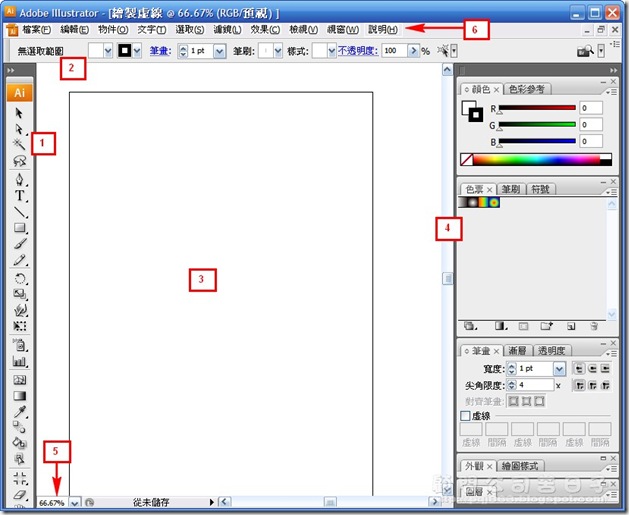Image resolution: width=629 pixels, height=515 pixels.
Task: Click the 不透明度 link in control bar
Action: 358,51
